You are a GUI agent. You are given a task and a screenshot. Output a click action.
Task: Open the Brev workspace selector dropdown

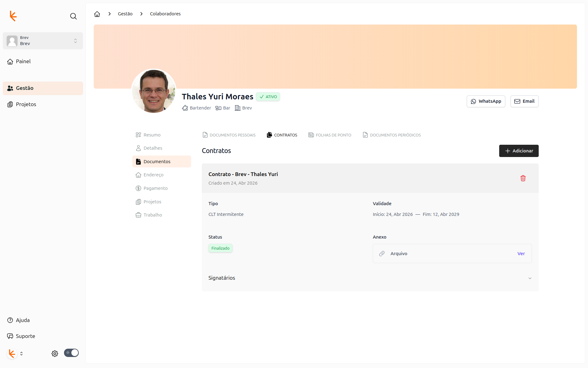point(43,41)
